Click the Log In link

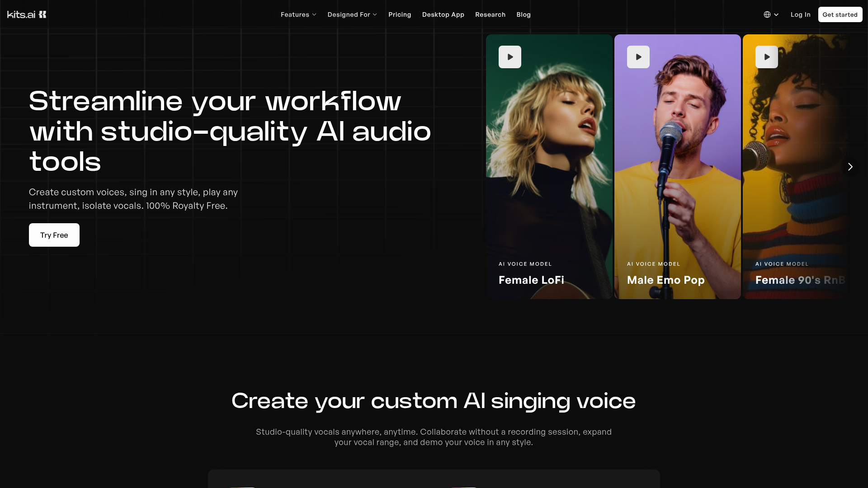(800, 14)
